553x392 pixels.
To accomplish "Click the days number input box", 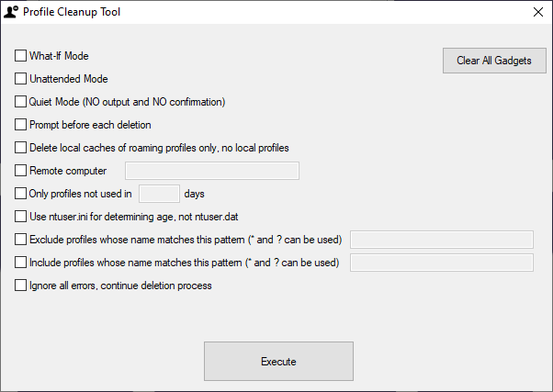I will pos(158,194).
